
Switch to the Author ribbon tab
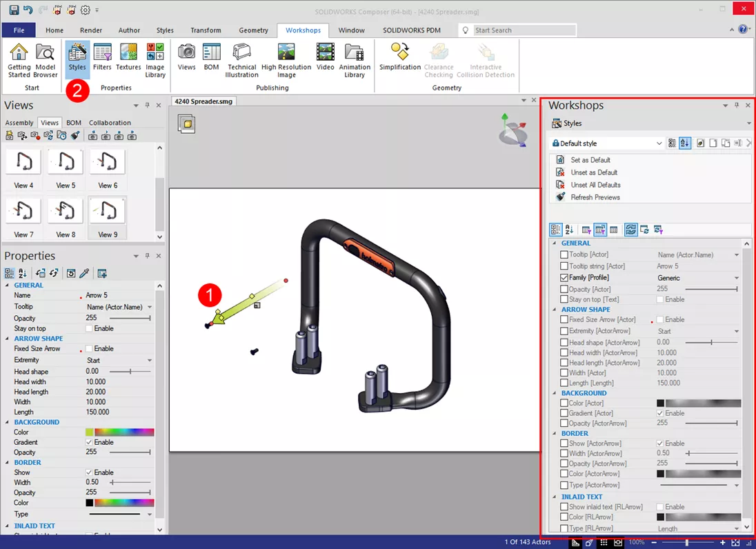tap(129, 30)
